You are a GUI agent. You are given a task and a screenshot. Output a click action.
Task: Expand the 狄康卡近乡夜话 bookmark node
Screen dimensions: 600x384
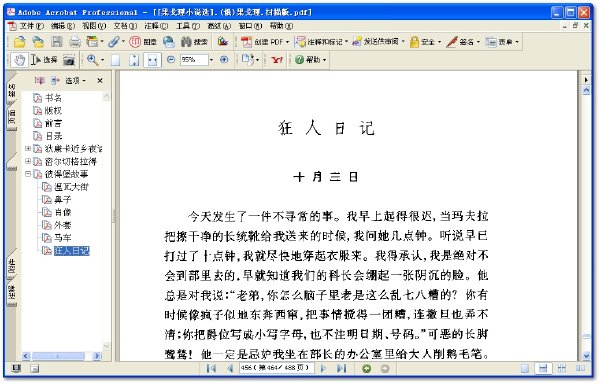(x=28, y=148)
